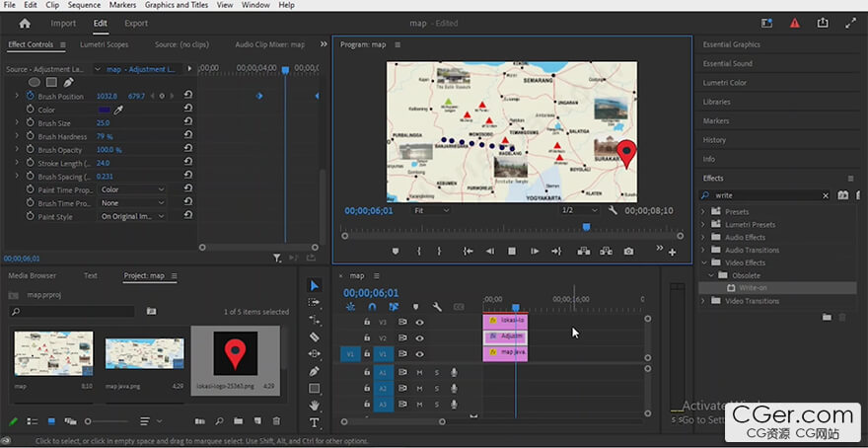
Task: Toggle linked selection in timeline
Action: coord(394,307)
